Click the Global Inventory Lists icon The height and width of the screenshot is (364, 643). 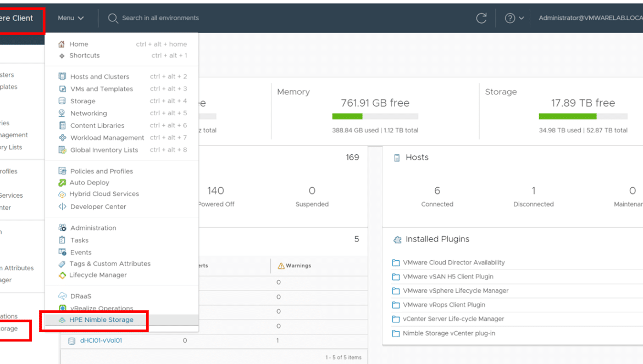pos(62,150)
